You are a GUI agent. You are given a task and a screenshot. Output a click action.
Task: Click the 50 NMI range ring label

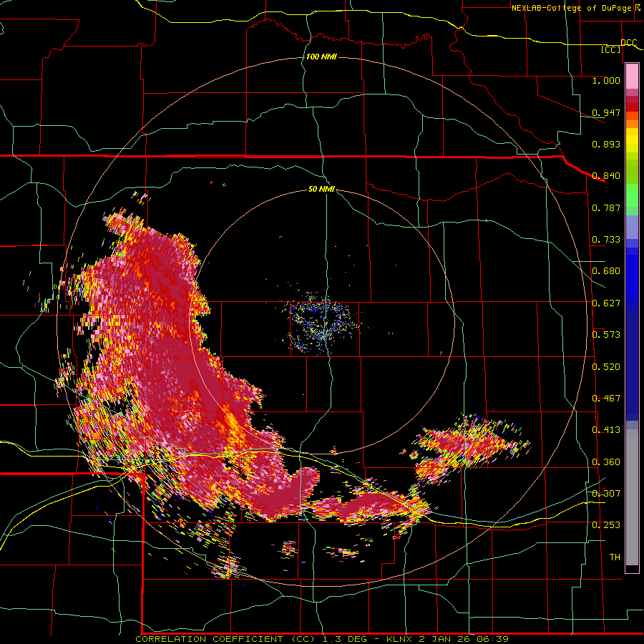coord(321,190)
